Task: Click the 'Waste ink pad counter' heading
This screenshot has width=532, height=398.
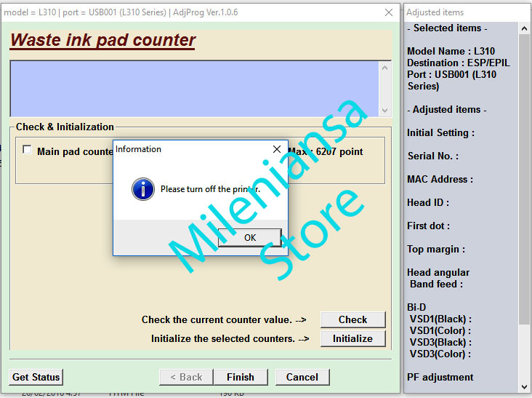Action: [x=102, y=40]
